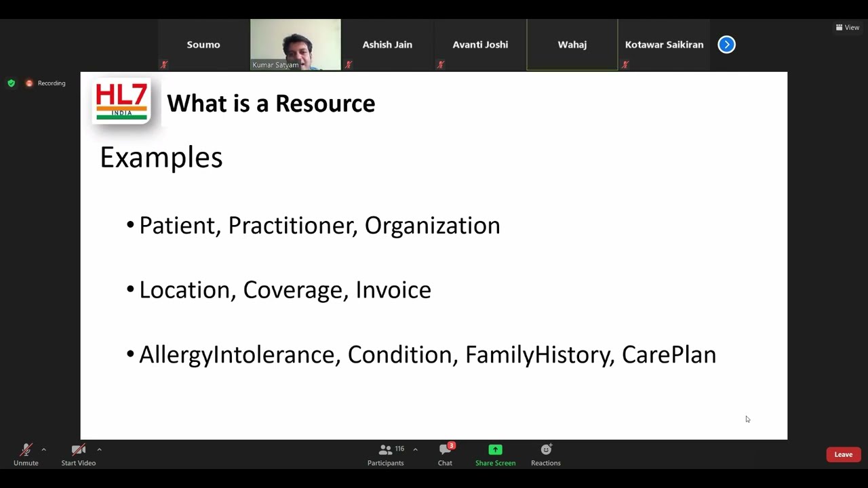Expand video options arrow beside Start Video
This screenshot has width=868, height=488.
(x=99, y=449)
